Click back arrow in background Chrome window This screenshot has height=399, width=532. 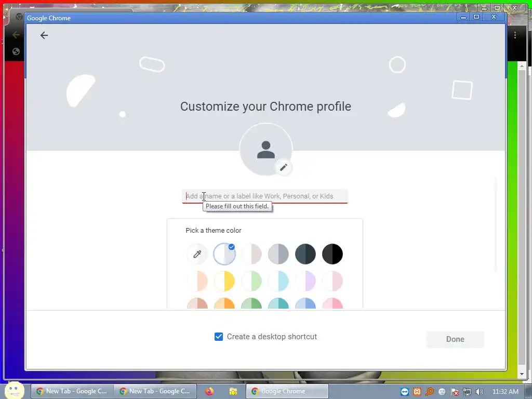coord(16,35)
